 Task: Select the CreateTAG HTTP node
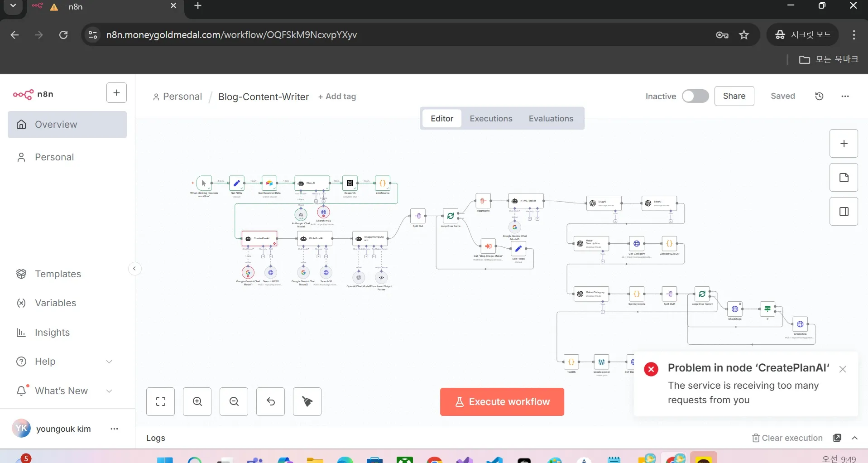click(800, 324)
